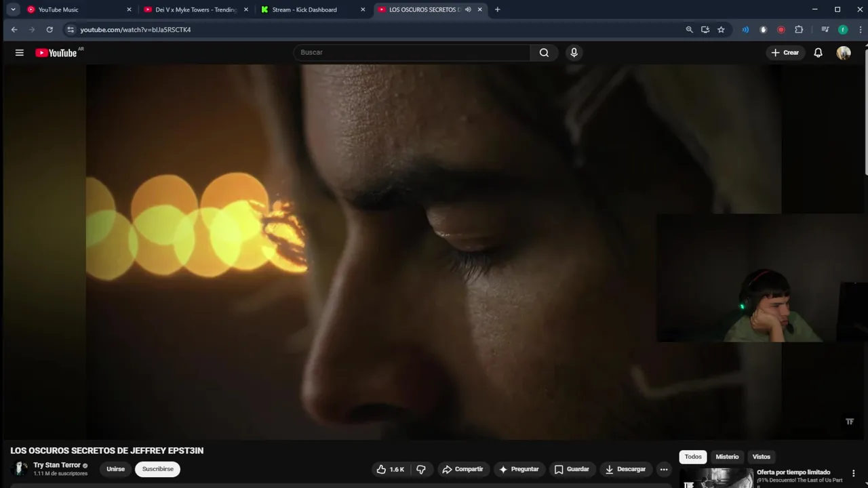This screenshot has height=488, width=868.
Task: Open the Extensions puzzle menu
Action: click(799, 30)
